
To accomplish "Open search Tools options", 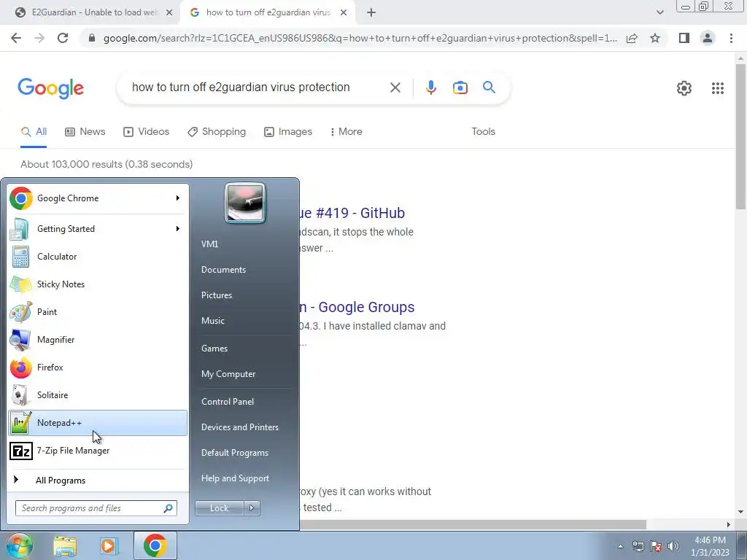I will tap(483, 131).
